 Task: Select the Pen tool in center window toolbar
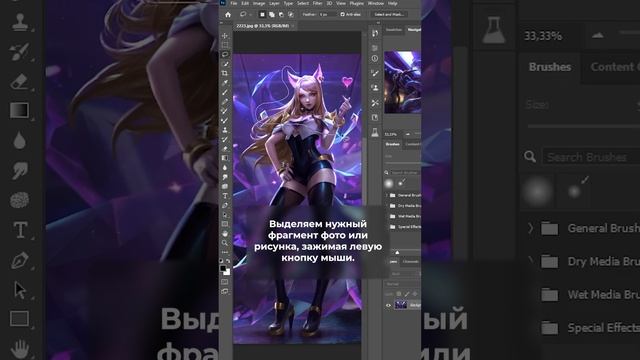tap(225, 205)
